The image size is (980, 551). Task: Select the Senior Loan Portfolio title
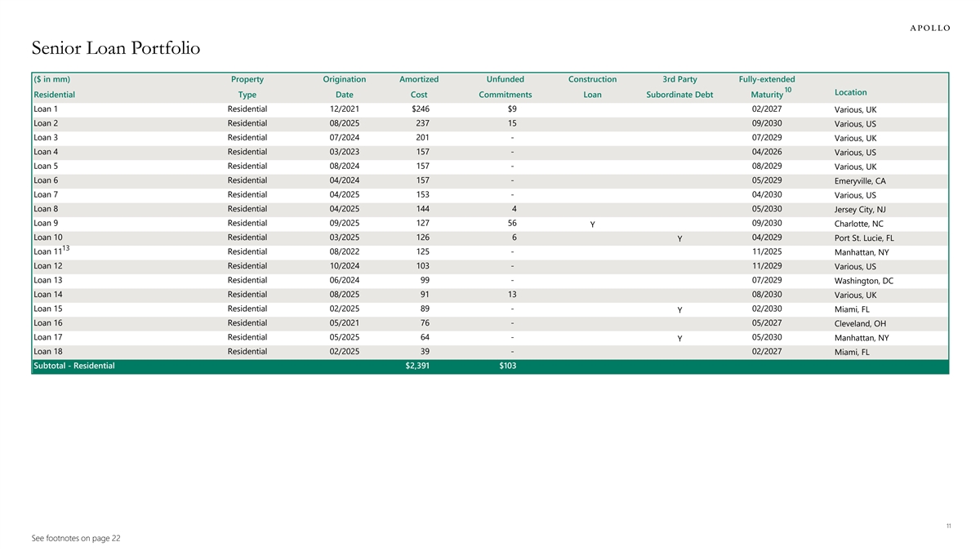point(117,49)
